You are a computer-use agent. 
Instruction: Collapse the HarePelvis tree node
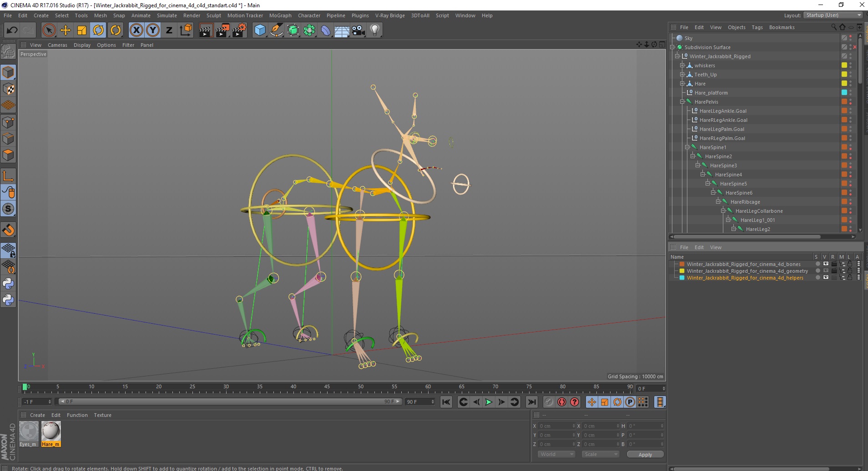tap(682, 102)
